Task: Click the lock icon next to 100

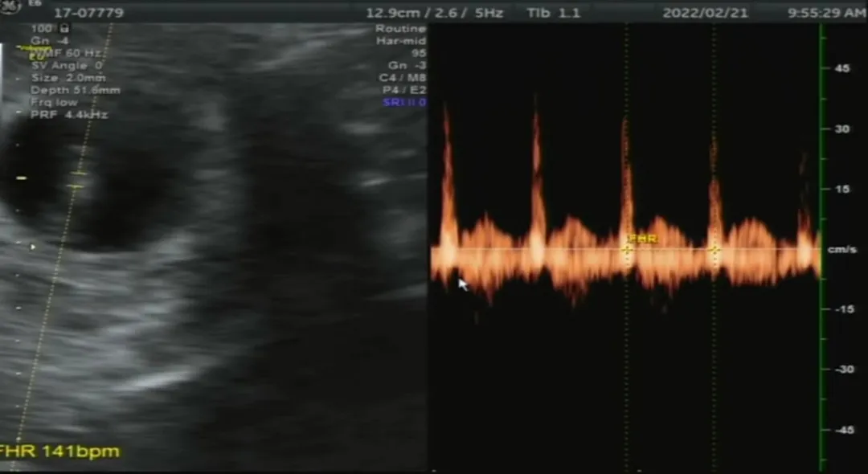Action: click(x=63, y=29)
